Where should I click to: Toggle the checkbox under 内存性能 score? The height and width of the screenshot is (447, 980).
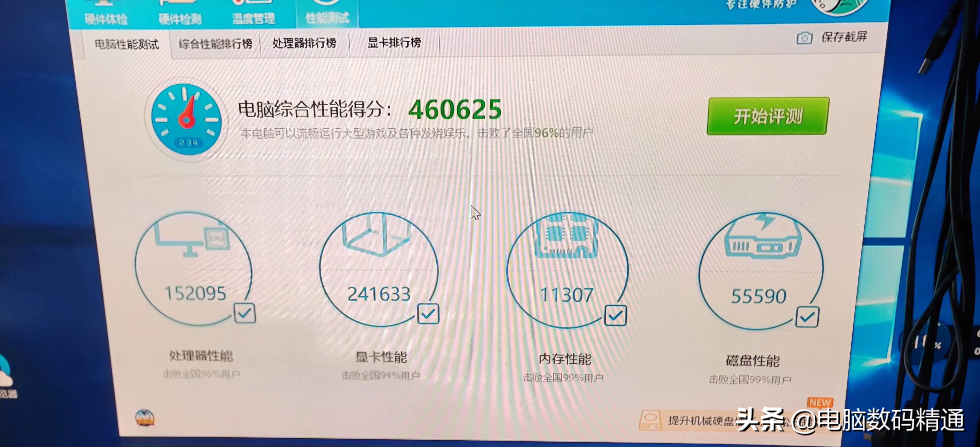[x=616, y=315]
